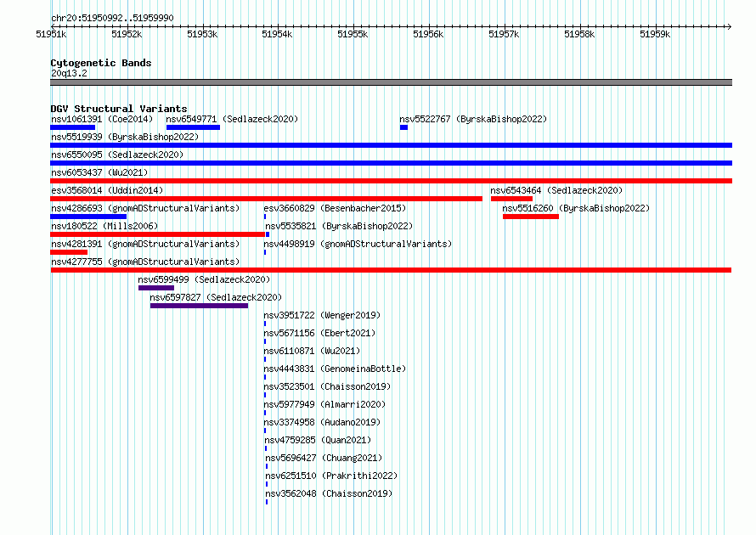Select the esv3660829 (Besenbacher2015) label

click(335, 208)
